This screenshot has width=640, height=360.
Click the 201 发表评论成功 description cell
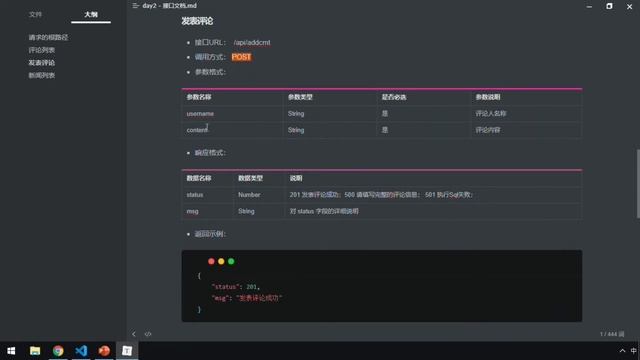[x=381, y=195]
